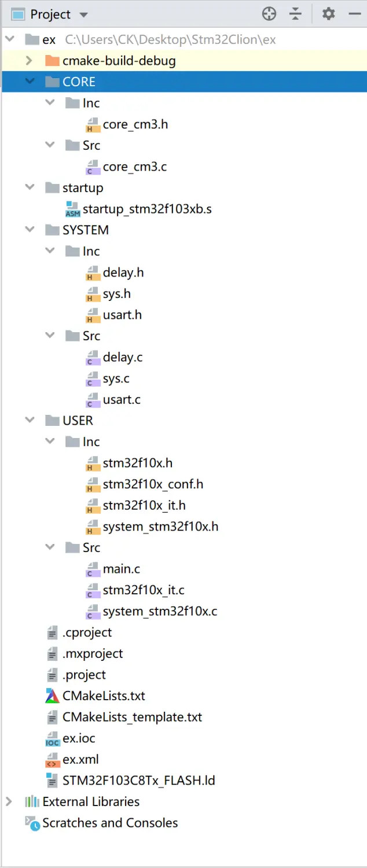Collapse the USER folder chevron
The image size is (367, 868).
(29, 421)
